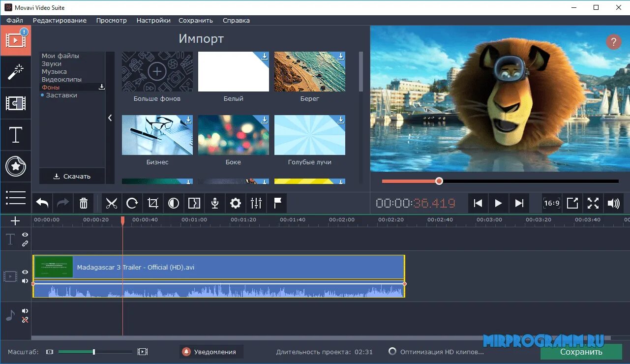This screenshot has width=630, height=364.
Task: Click the Undo arrow
Action: (42, 203)
